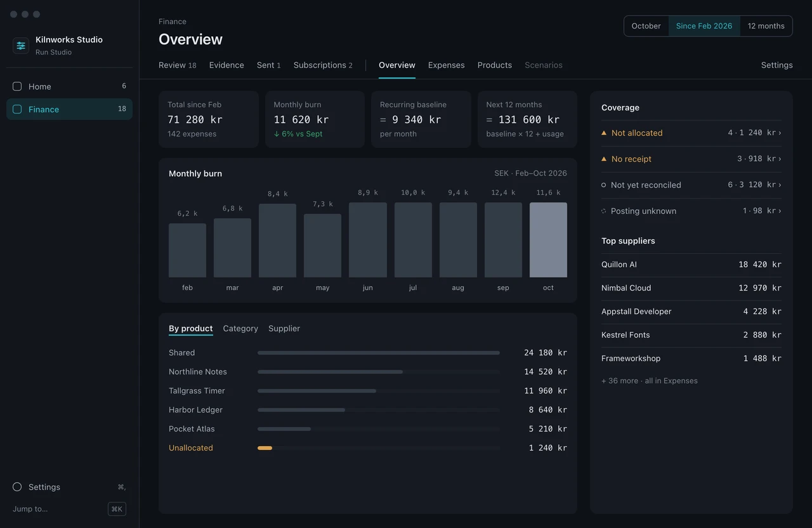
Task: Click the Monthly burn summary card
Action: pos(315,119)
